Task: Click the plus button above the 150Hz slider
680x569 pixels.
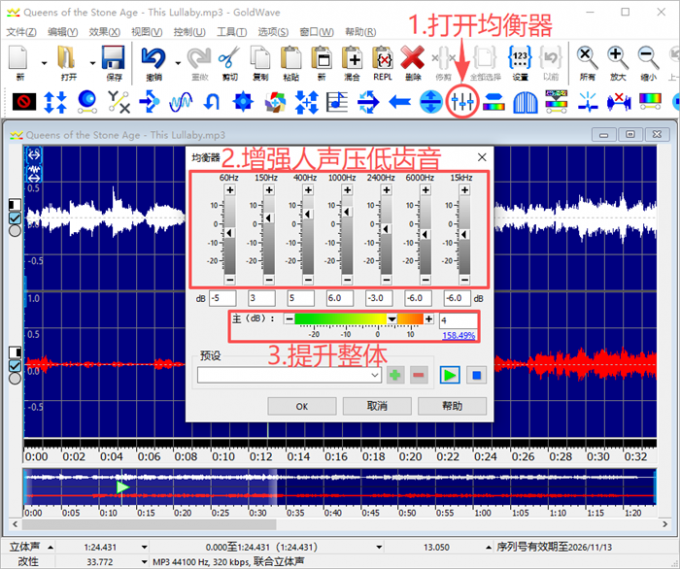Action: 269,190
